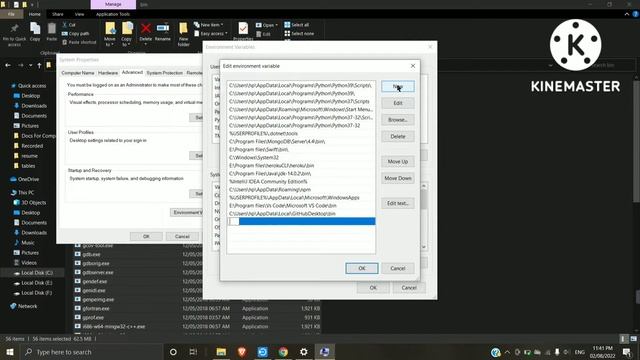Click OK in the Environment Variables window
The height and width of the screenshot is (360, 640).
click(x=373, y=288)
